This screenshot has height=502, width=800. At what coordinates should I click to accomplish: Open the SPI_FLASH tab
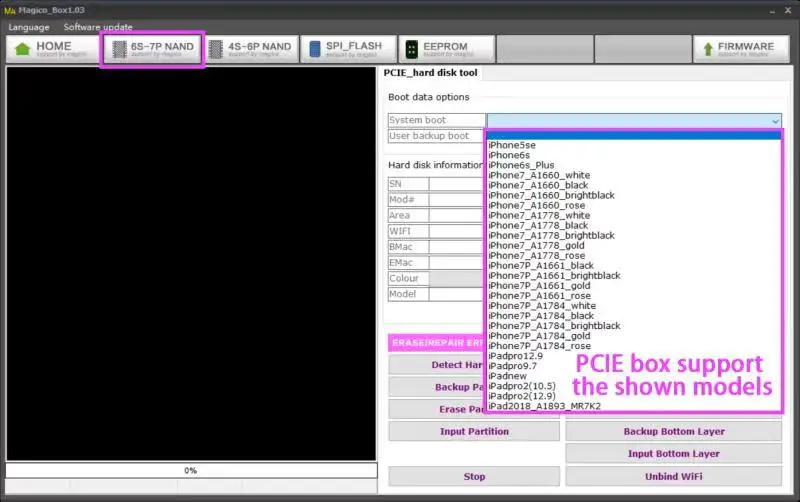pyautogui.click(x=348, y=49)
